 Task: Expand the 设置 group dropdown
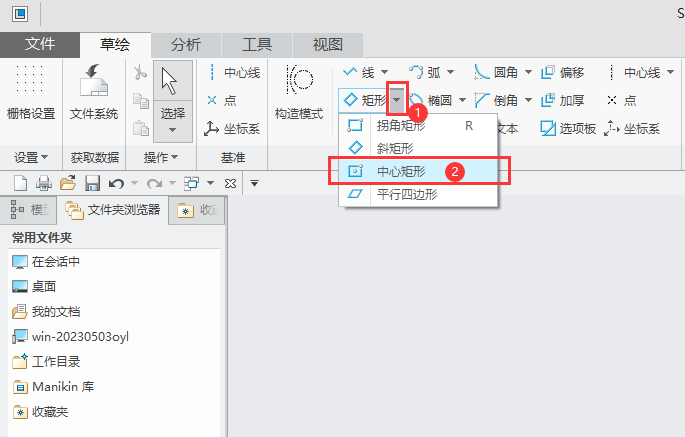[x=31, y=157]
